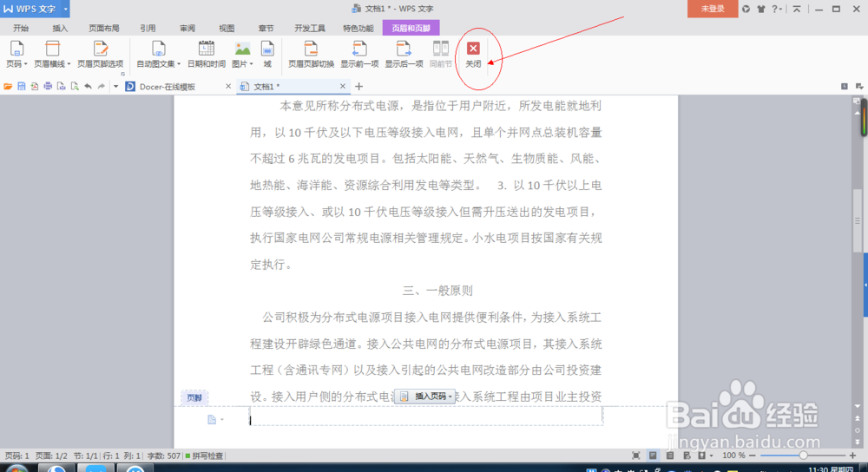Expand the 自动图文集 dropdown arrow
This screenshot has height=472, width=868.
[x=179, y=64]
